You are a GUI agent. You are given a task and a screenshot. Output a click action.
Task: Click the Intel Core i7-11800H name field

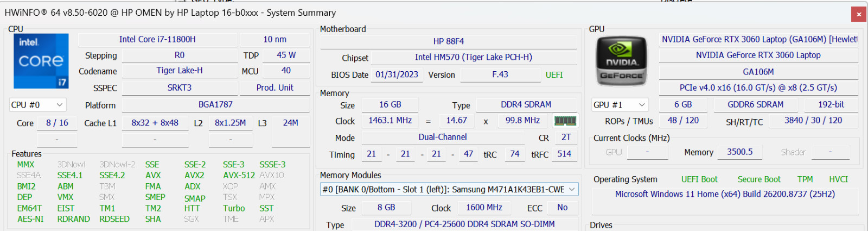pyautogui.click(x=157, y=40)
